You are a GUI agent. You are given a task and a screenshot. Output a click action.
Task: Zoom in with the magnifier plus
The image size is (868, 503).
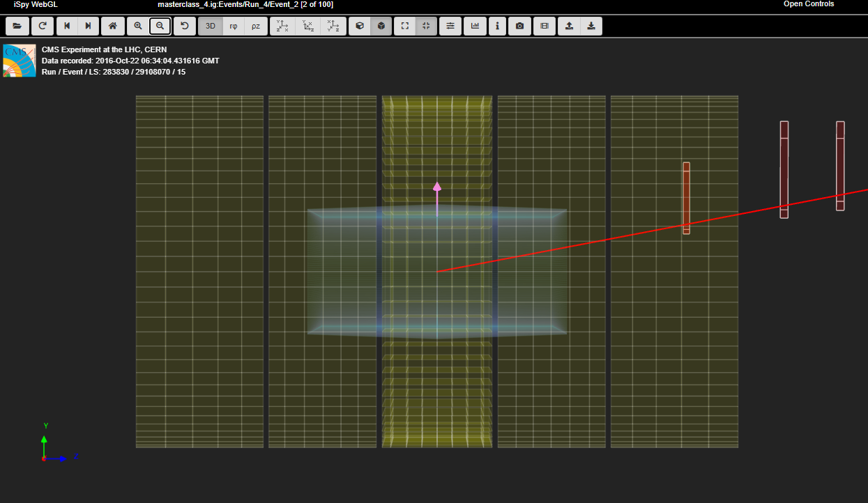click(138, 26)
